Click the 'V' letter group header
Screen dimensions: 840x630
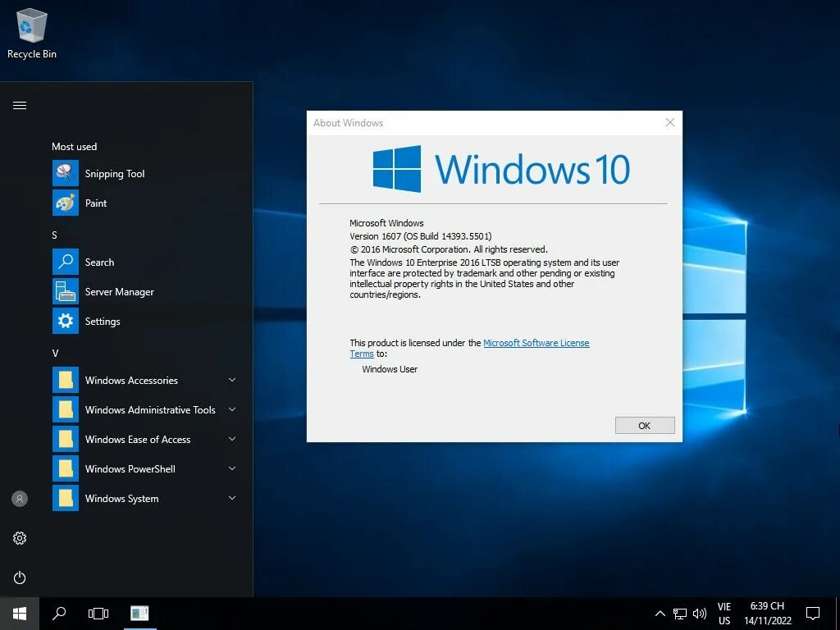(55, 353)
